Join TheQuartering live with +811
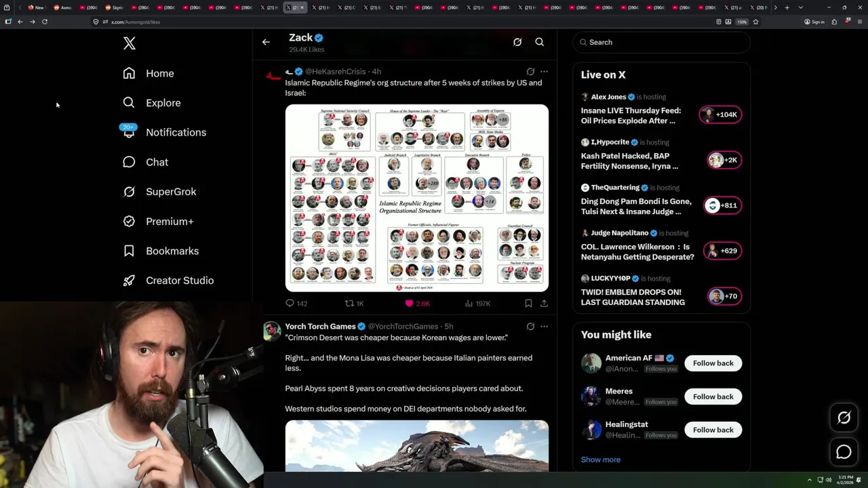 coord(722,205)
